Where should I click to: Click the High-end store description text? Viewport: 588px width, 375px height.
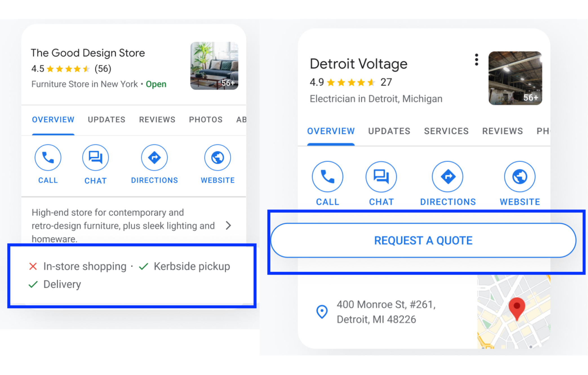(x=123, y=226)
